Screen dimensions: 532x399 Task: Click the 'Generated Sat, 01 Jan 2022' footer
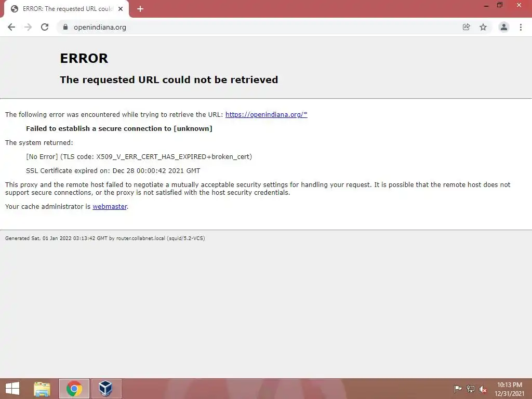pyautogui.click(x=105, y=238)
